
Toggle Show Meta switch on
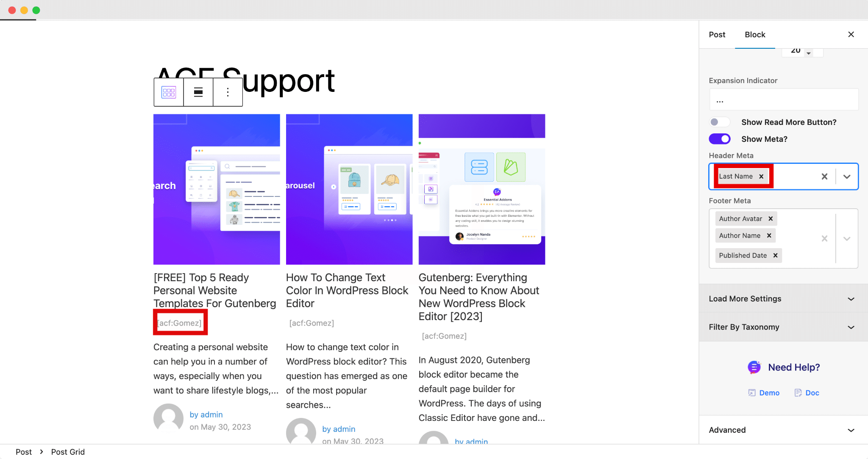[720, 138]
